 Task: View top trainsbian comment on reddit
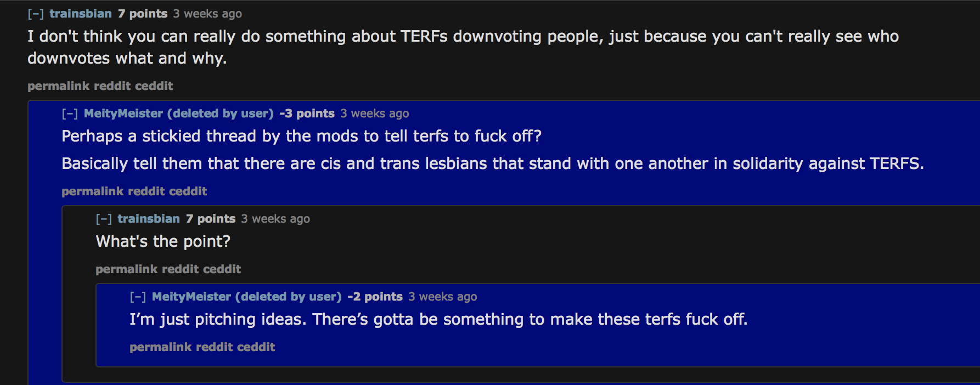pyautogui.click(x=112, y=86)
